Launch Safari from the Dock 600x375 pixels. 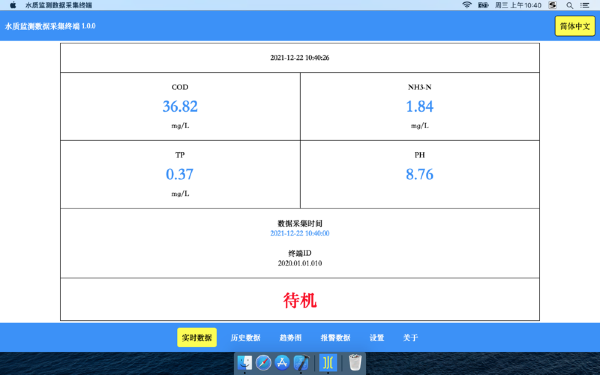(264, 362)
